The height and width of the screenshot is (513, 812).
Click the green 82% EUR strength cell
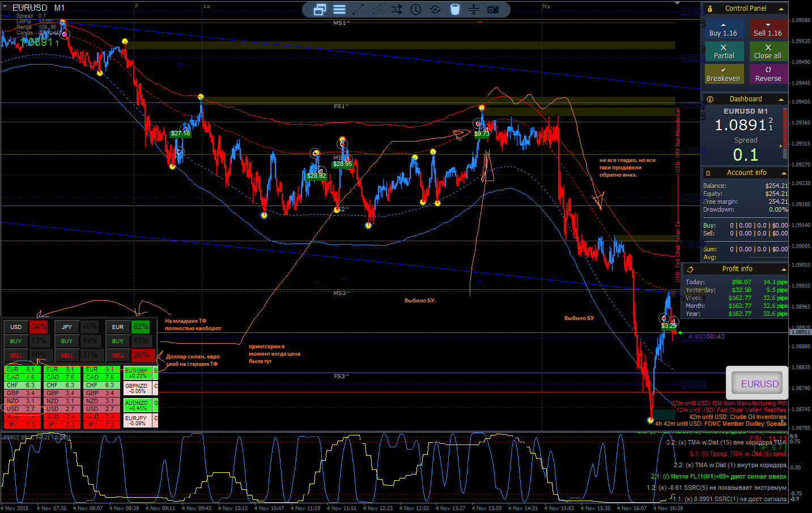141,327
